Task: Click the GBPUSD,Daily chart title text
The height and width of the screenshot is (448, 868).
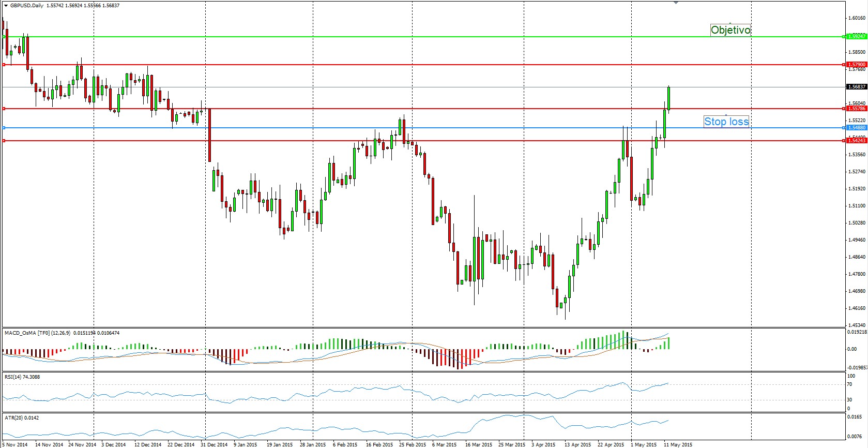Action: (x=27, y=6)
